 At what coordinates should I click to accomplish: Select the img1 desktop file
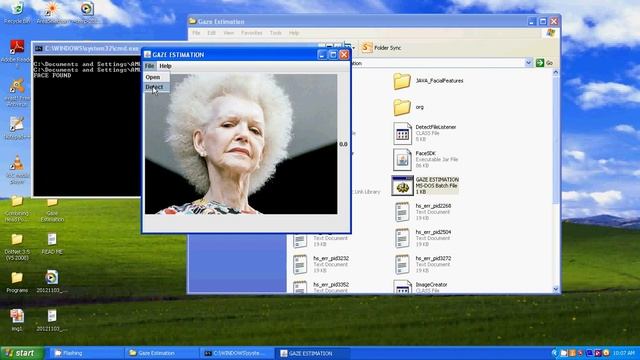pyautogui.click(x=17, y=320)
